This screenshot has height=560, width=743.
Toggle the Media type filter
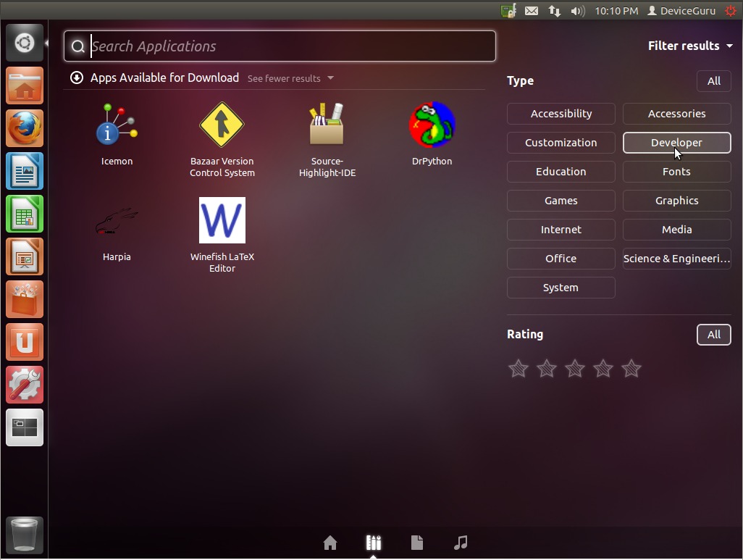click(676, 230)
